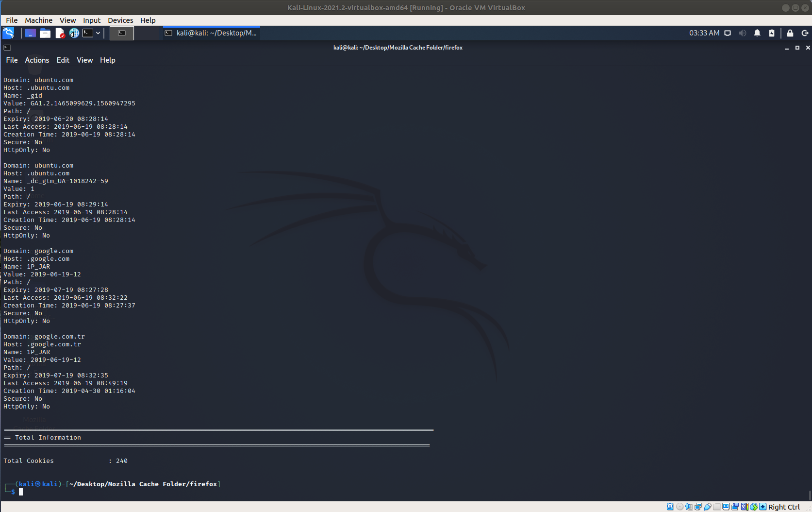This screenshot has width=812, height=512.
Task: Click the terminal window title icon
Action: pyautogui.click(x=7, y=48)
